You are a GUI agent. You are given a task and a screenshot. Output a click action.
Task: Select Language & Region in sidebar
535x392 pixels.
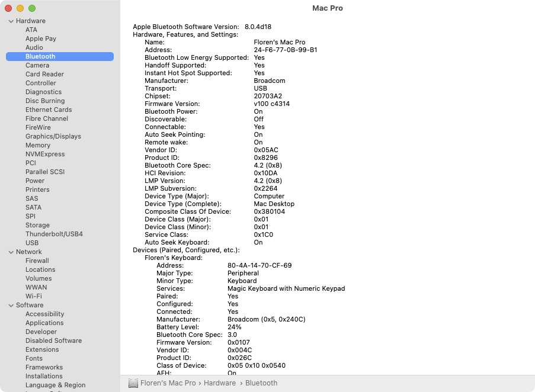(55, 385)
